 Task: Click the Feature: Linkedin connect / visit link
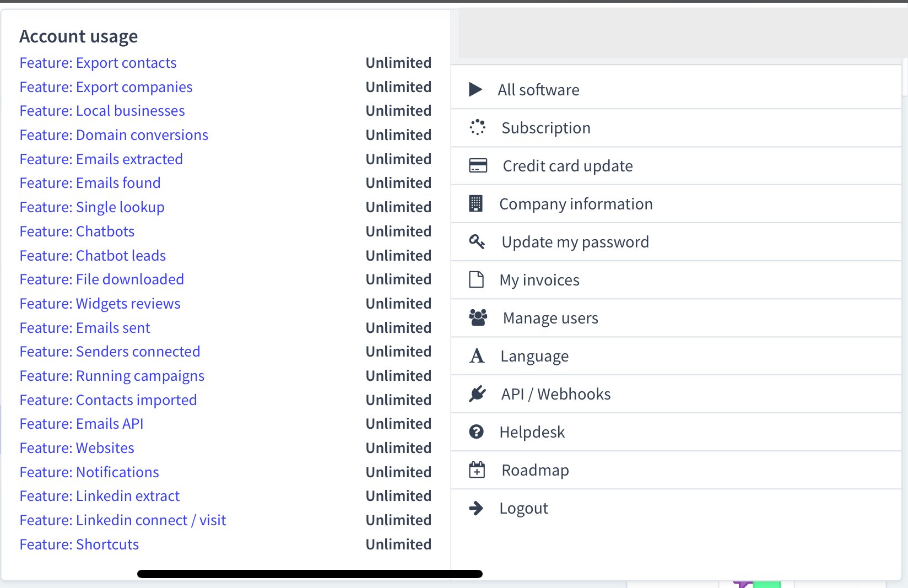pos(123,520)
